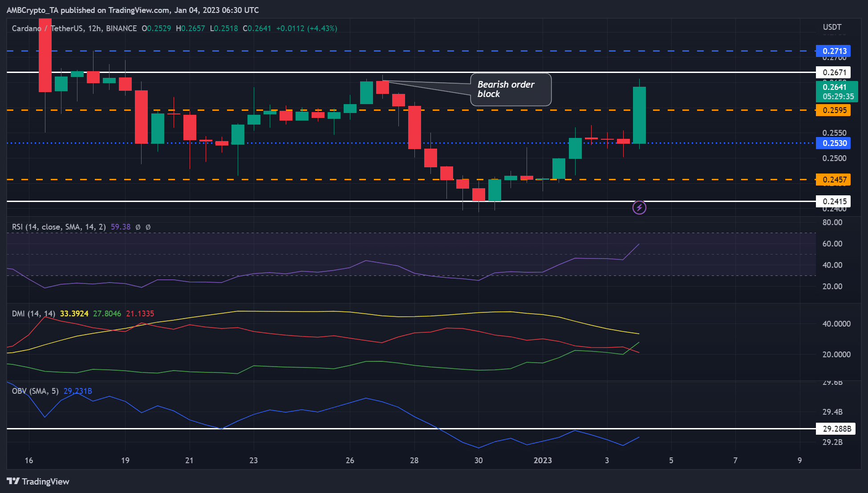Click the open value O0.2529
Screen dimensions: 868x493
[x=156, y=28]
